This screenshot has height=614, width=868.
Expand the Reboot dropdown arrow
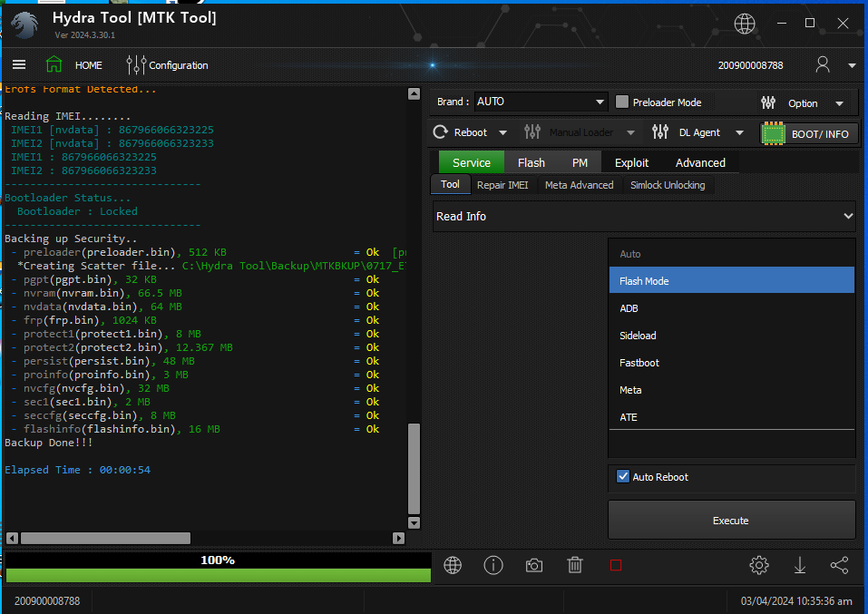[x=502, y=133]
